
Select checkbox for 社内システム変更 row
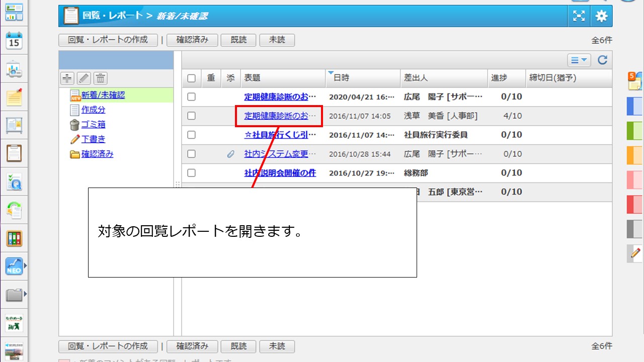click(x=191, y=154)
